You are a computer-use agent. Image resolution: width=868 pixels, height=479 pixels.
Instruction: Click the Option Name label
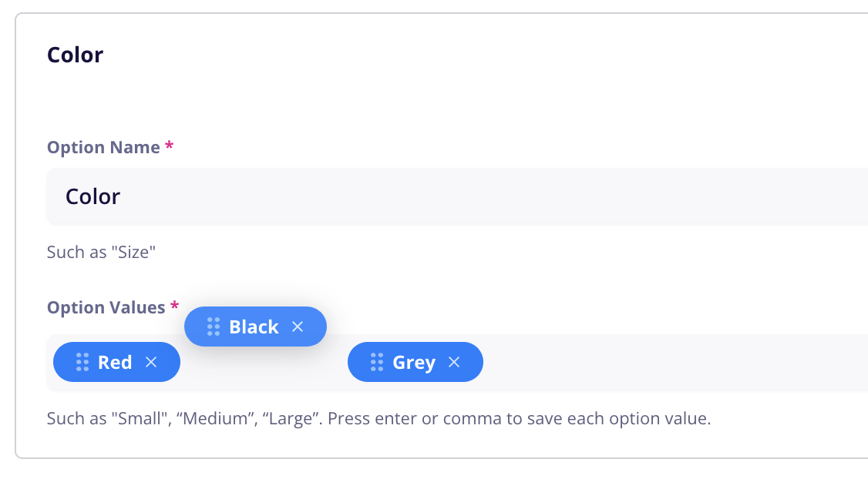coord(103,147)
